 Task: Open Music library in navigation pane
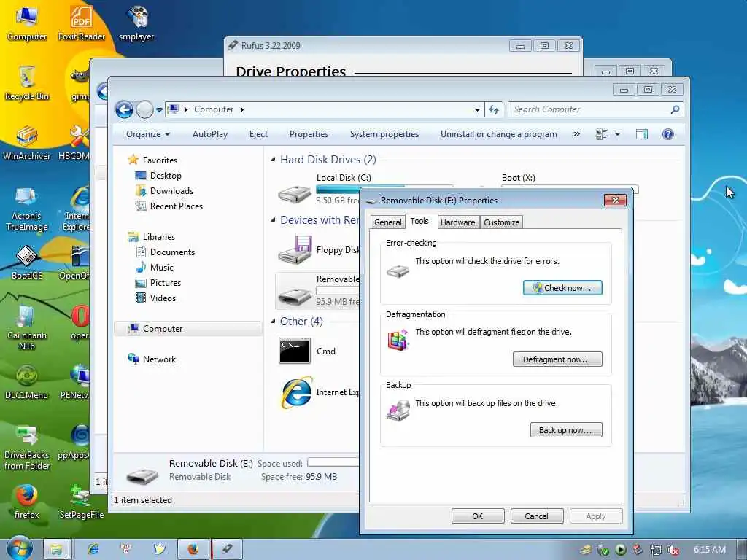(155, 268)
